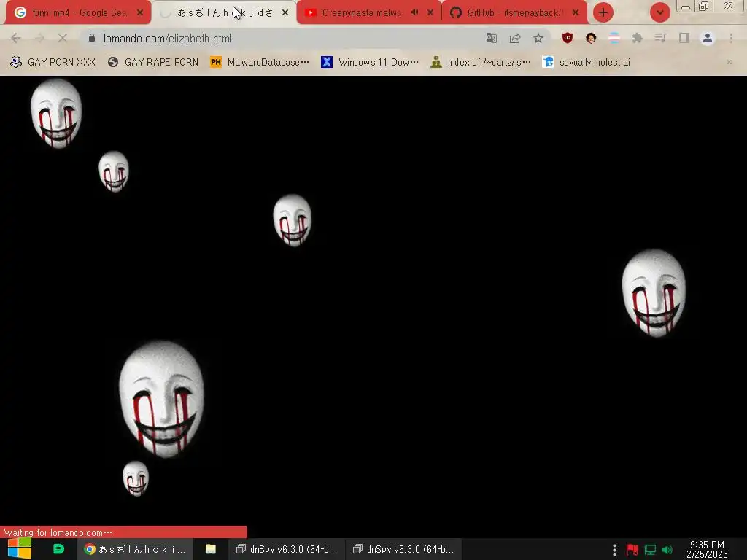The height and width of the screenshot is (560, 747).
Task: Expand the tab search dropdown arrow
Action: 659,13
